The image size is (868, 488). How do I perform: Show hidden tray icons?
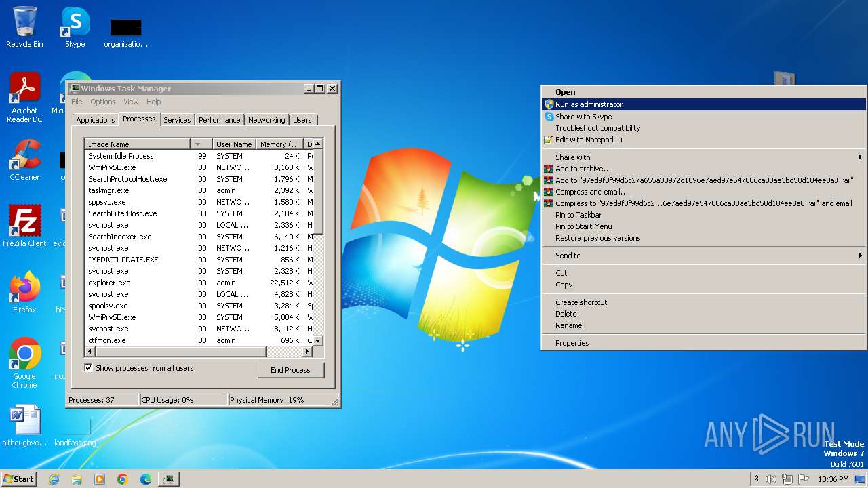tap(756, 479)
